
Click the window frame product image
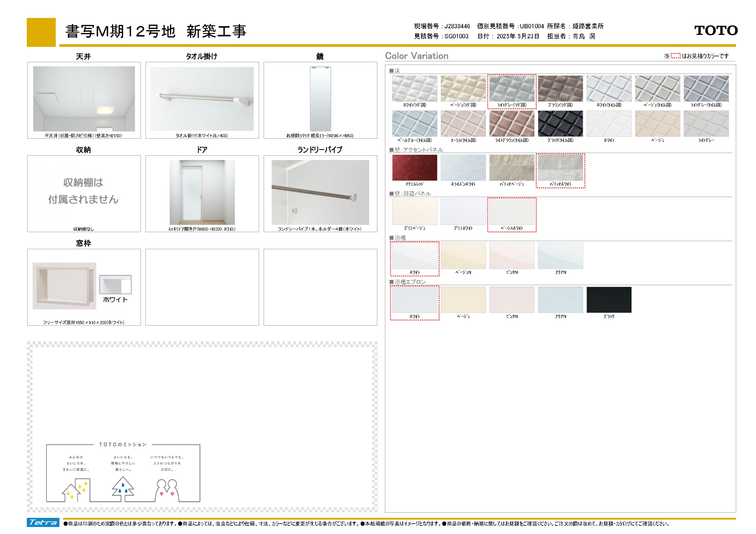(x=65, y=286)
